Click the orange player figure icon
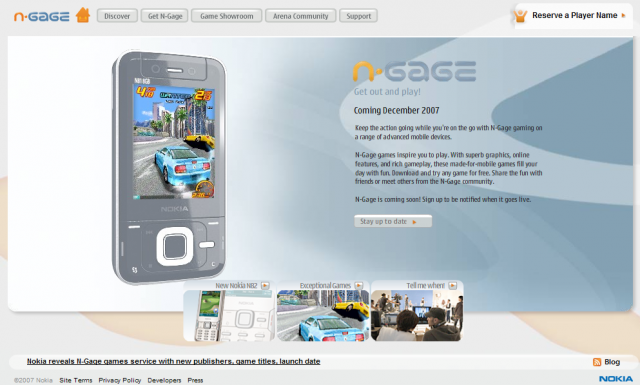Viewport: 640px width, 385px height. 520,16
